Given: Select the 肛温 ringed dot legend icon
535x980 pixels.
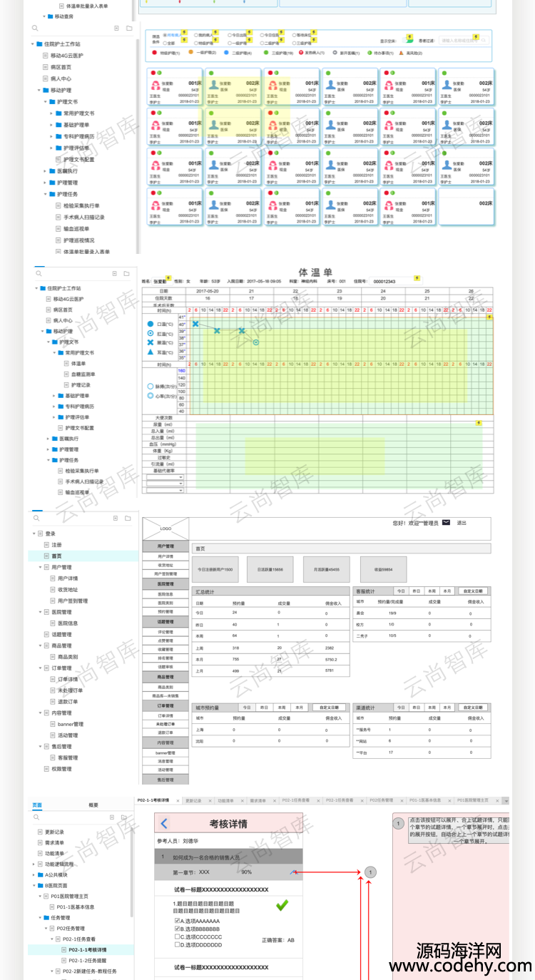Looking at the screenshot, I should click(x=150, y=333).
